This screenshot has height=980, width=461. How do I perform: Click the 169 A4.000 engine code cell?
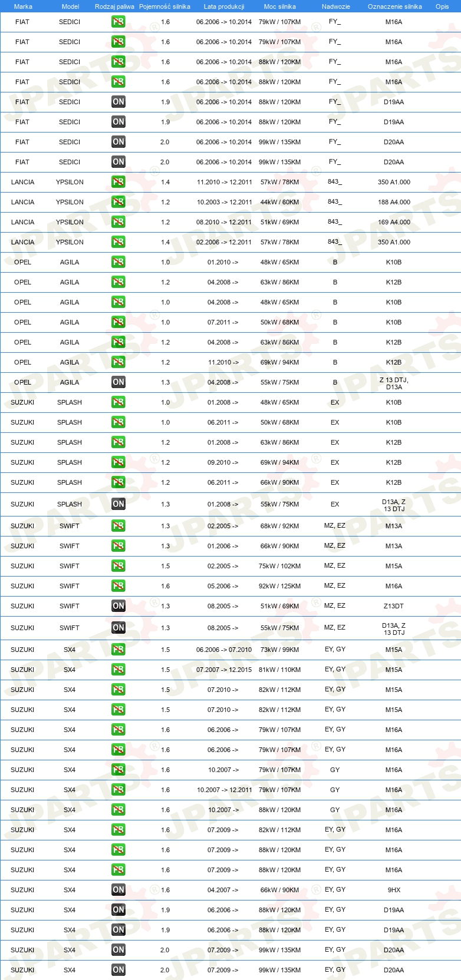[x=394, y=222]
